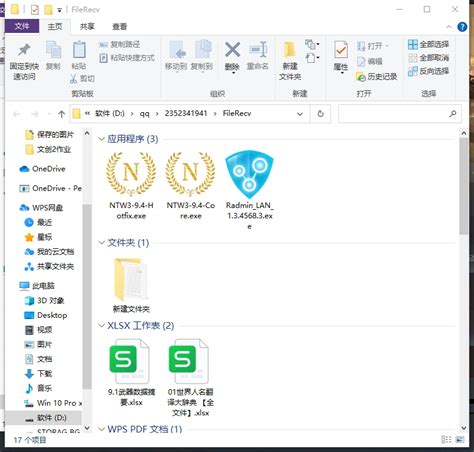Open 历史记录 file history

377,77
